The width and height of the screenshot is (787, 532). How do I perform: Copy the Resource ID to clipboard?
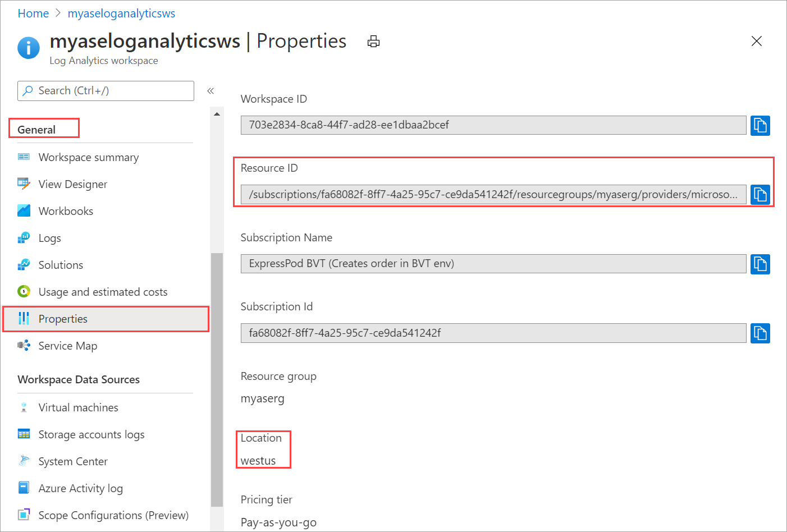tap(761, 195)
